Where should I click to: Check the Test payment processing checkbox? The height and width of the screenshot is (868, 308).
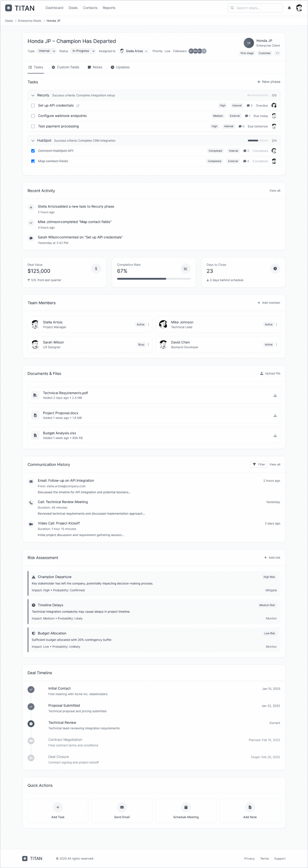tap(33, 126)
